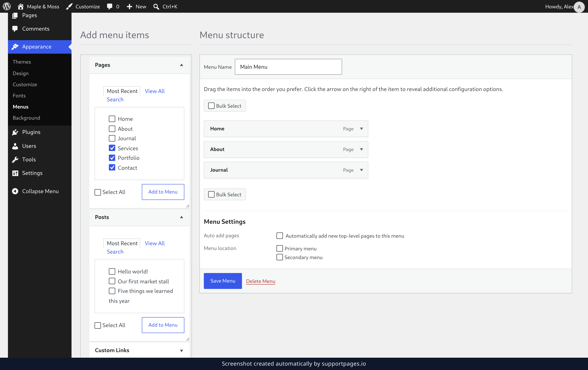Screen dimensions: 588x370
Task: Check the Secondary menu location checkbox
Action: [279, 257]
